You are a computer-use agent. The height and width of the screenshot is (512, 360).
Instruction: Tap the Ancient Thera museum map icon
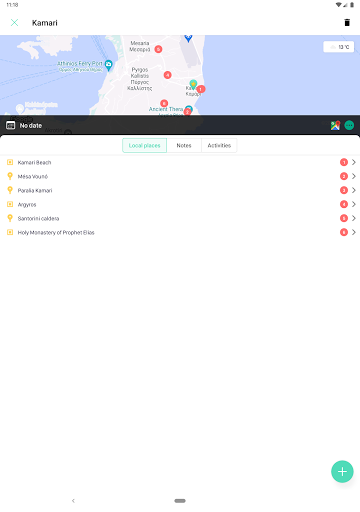pyautogui.click(x=189, y=109)
